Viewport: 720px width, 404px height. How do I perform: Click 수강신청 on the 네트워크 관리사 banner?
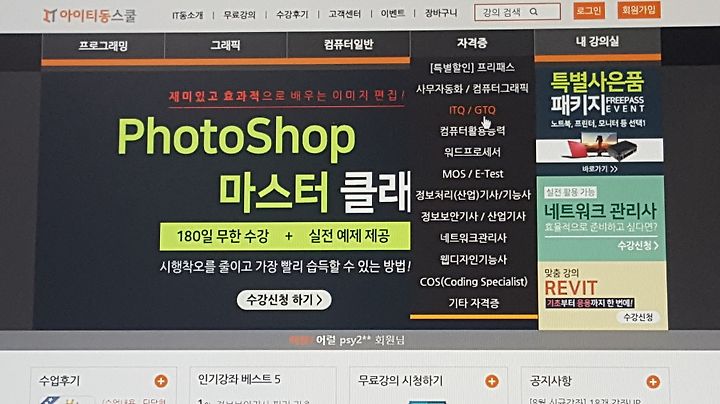(637, 246)
